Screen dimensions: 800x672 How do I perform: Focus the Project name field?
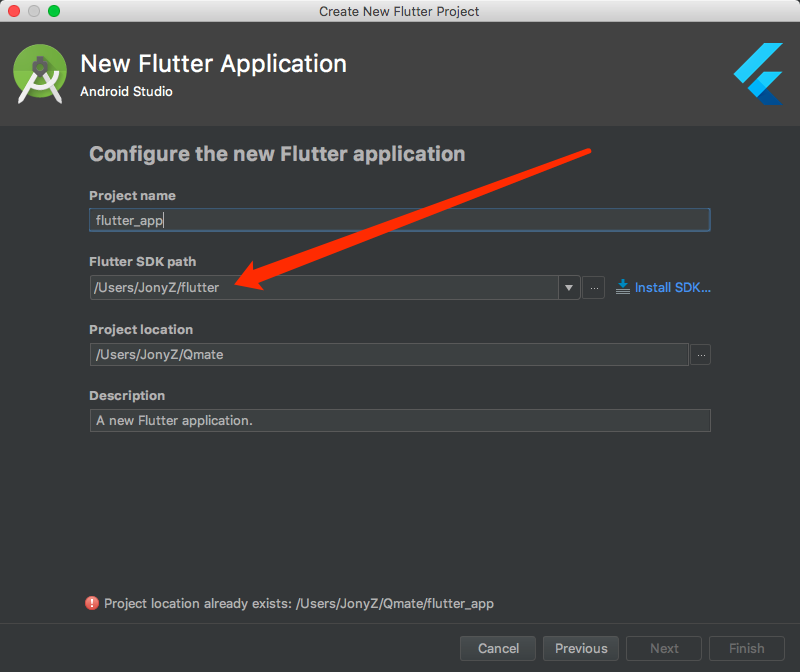click(x=399, y=220)
